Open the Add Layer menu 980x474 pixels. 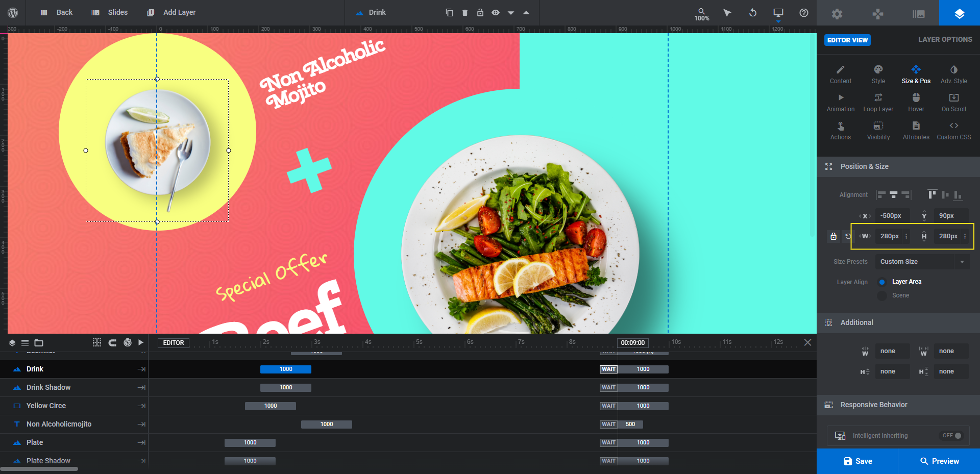click(171, 12)
